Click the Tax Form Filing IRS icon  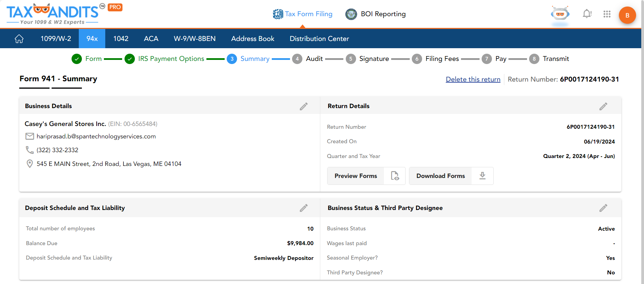tap(278, 14)
